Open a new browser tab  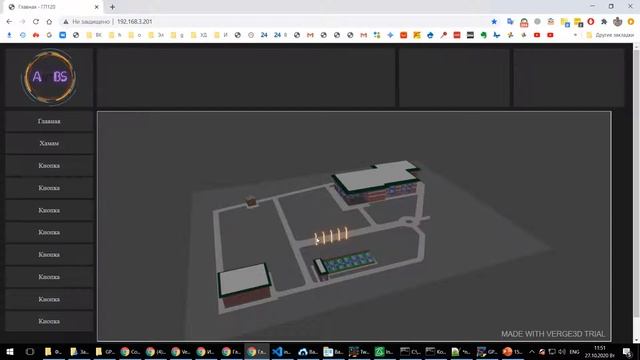tap(112, 7)
